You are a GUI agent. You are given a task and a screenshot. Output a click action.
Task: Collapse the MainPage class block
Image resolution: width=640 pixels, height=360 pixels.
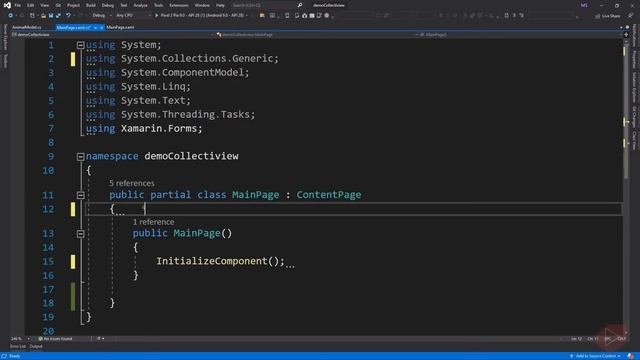(x=80, y=195)
